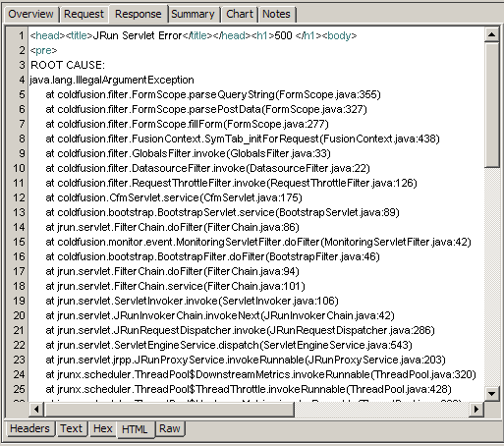Click the JRunProxyService.invokeRunnable line
The width and height of the screenshot is (504, 446).
[x=246, y=360]
